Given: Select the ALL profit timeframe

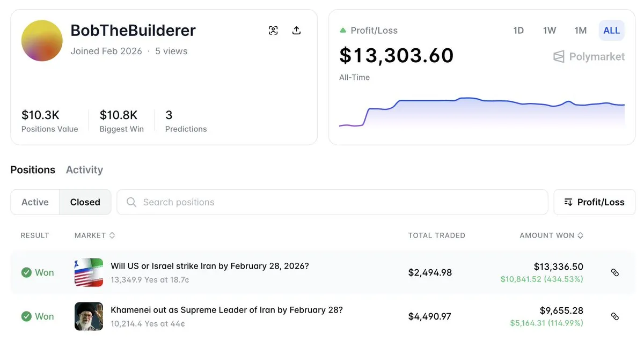Looking at the screenshot, I should pyautogui.click(x=611, y=31).
